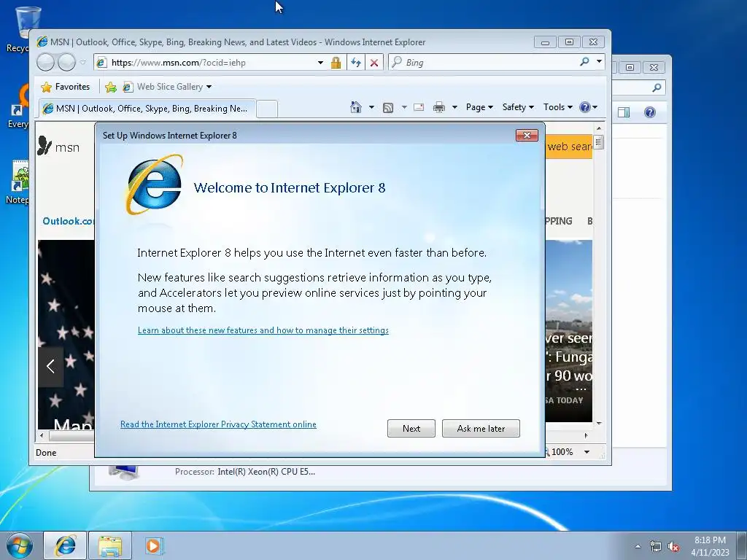Click the Outlook.com link on MSN page

click(x=68, y=221)
